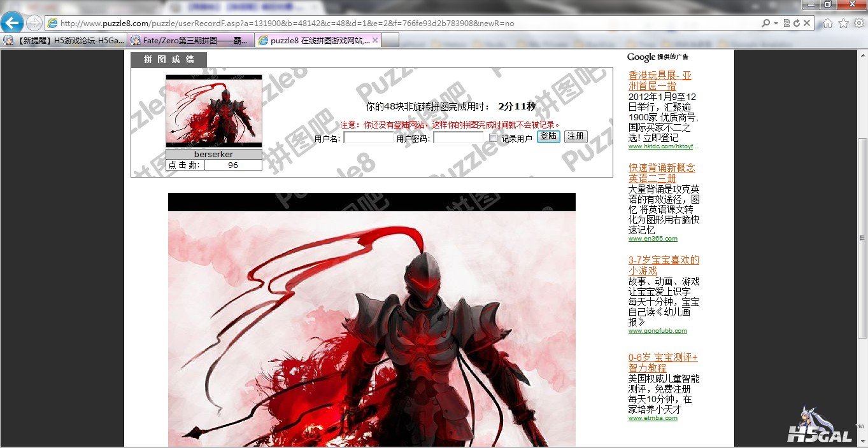Switch to the H5游戏论坛 tab
Image resolution: width=868 pixels, height=448 pixels.
coord(64,40)
